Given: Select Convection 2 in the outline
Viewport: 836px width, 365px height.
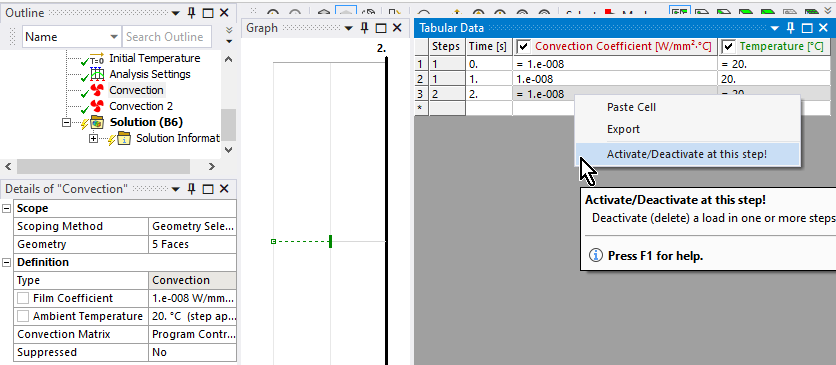Looking at the screenshot, I should 141,106.
